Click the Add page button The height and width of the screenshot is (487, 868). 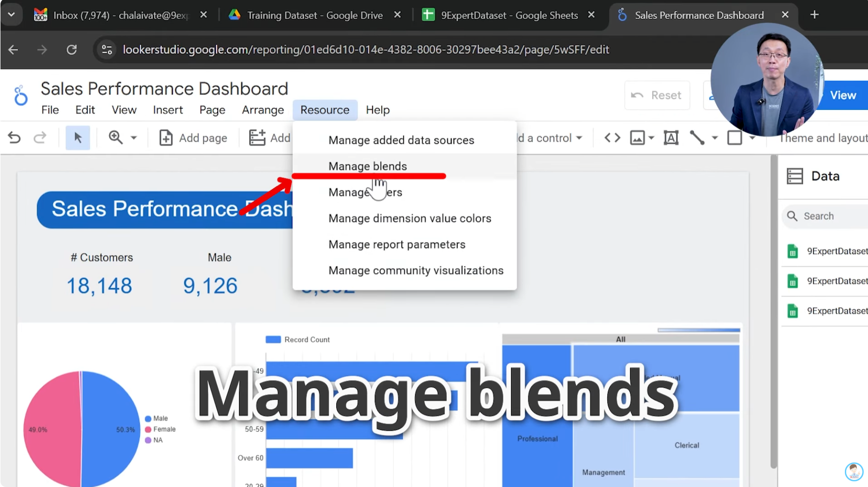coord(193,137)
